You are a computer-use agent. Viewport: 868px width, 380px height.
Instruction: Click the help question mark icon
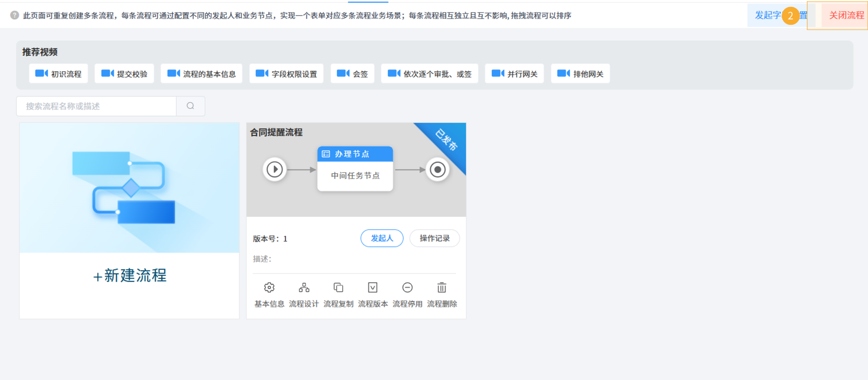click(14, 15)
